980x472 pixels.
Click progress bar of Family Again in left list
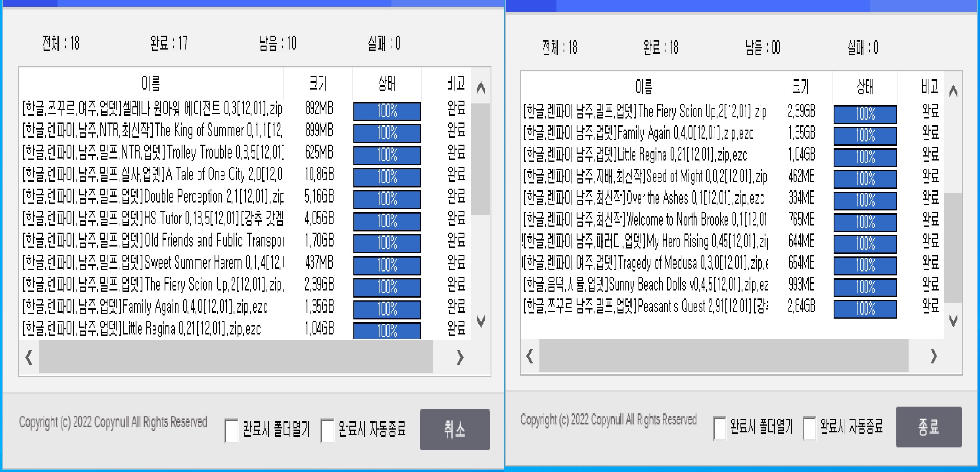(x=387, y=309)
